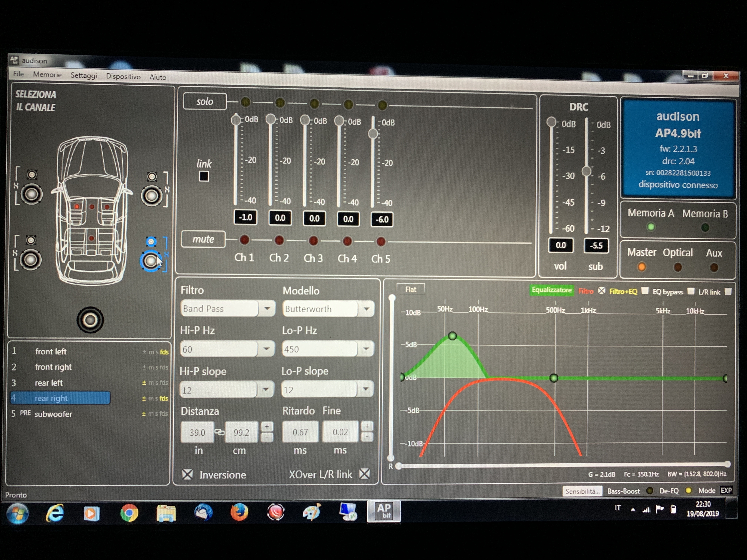The width and height of the screenshot is (747, 560).
Task: Toggle the XOver L/R link checkbox
Action: click(x=364, y=474)
